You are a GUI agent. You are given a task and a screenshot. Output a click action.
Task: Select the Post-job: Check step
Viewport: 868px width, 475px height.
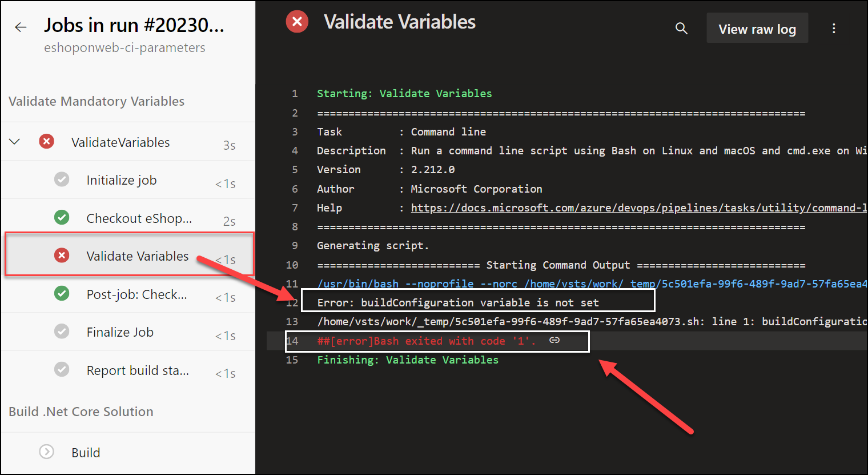tap(128, 294)
